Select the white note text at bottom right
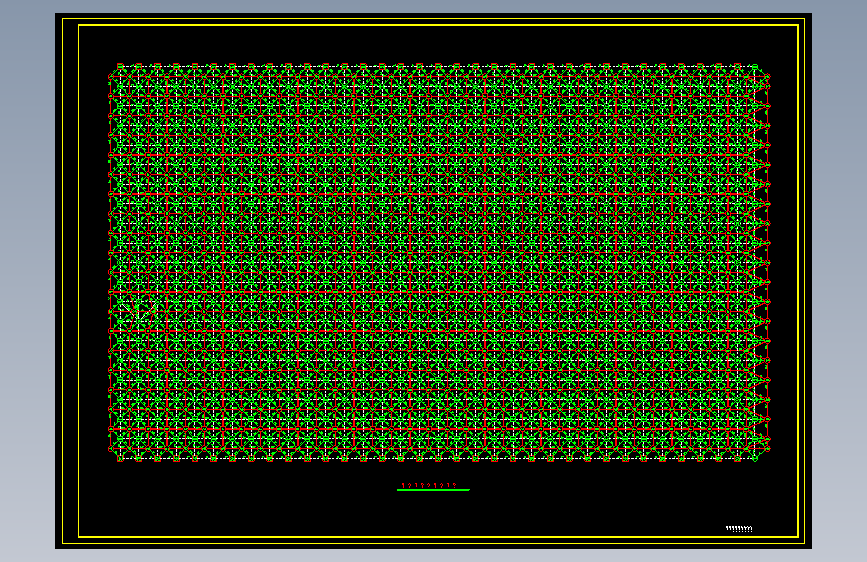The width and height of the screenshot is (867, 562). coord(739,529)
